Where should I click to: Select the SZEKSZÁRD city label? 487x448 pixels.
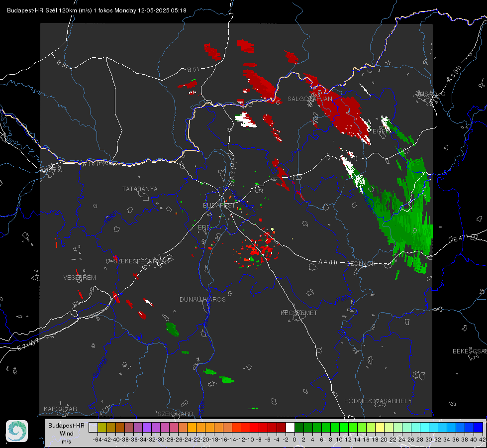click(x=176, y=414)
